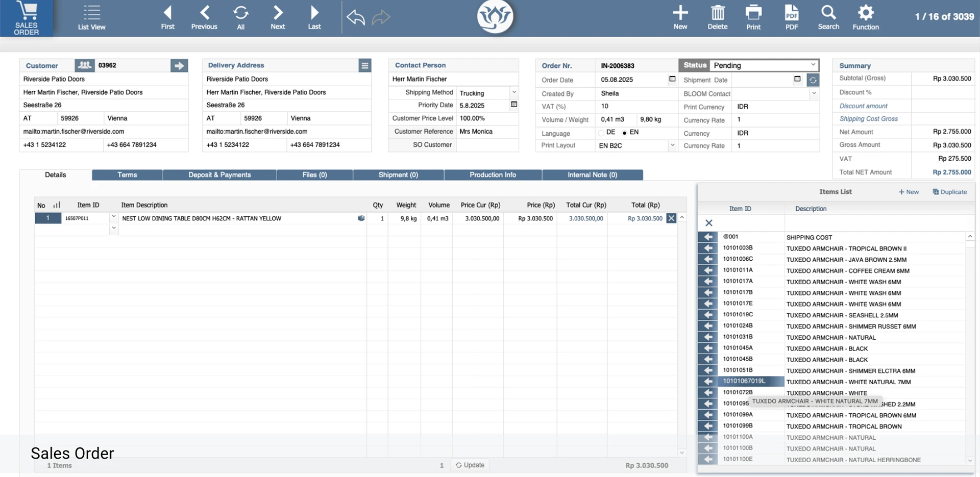Open the Sales Order module icon
Image resolution: width=980 pixels, height=477 pixels.
[x=27, y=18]
